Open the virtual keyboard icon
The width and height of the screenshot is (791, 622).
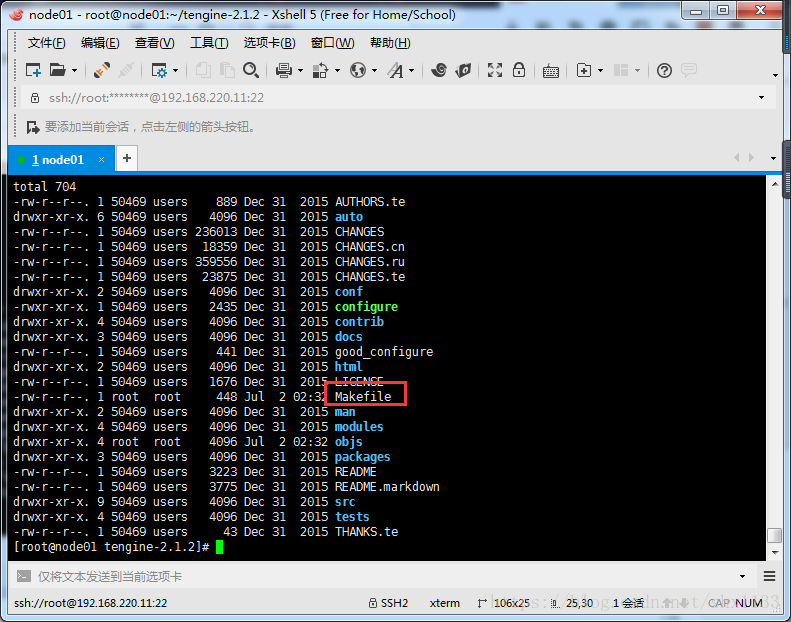(x=550, y=71)
